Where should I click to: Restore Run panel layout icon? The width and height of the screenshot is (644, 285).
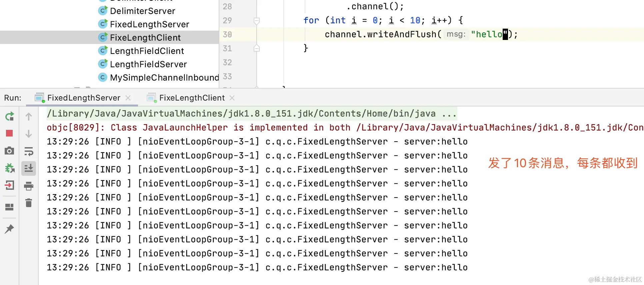click(9, 207)
